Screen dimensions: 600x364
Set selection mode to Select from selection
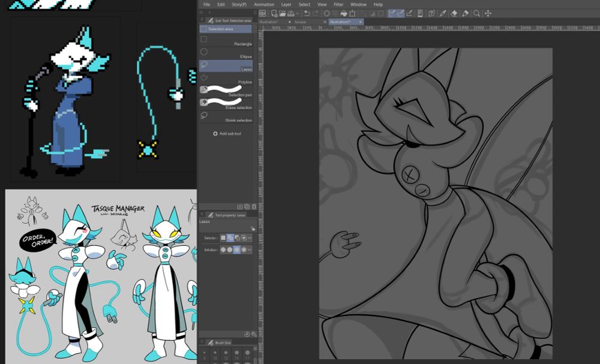click(244, 238)
